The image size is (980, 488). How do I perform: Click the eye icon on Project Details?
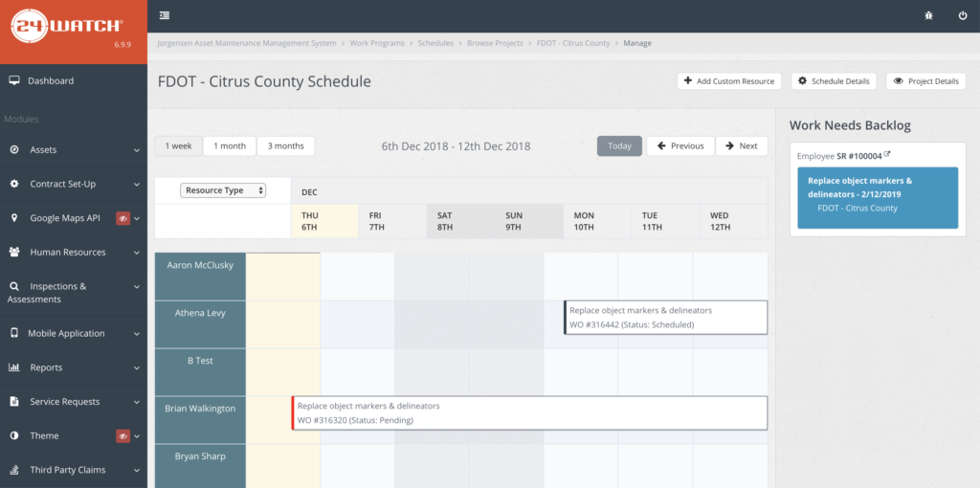(898, 81)
